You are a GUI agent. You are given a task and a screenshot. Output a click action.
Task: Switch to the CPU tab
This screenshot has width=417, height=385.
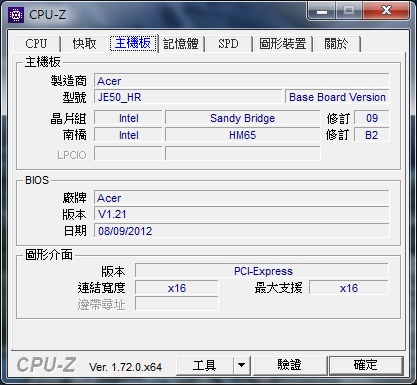pyautogui.click(x=37, y=44)
